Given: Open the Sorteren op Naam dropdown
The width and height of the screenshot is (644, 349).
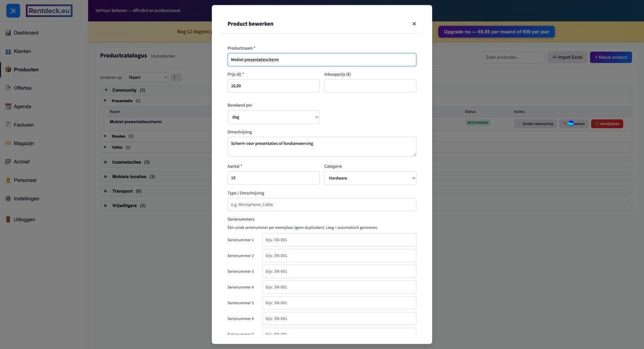Looking at the screenshot, I should [x=146, y=77].
